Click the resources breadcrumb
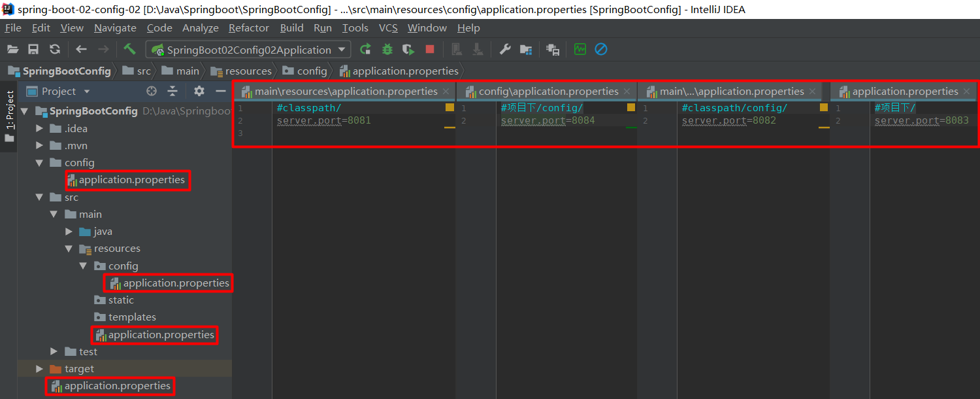This screenshot has height=399, width=980. pyautogui.click(x=240, y=71)
